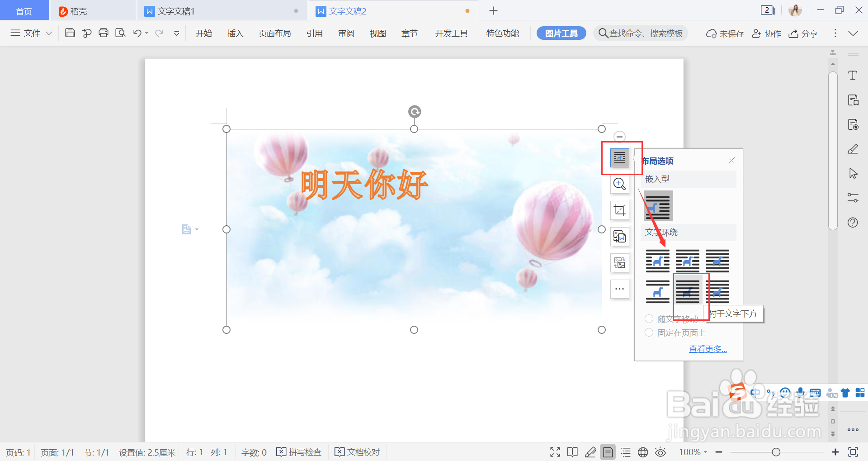868x461 pixels.
Task: Select the text tool in the right sidebar
Action: (854, 75)
